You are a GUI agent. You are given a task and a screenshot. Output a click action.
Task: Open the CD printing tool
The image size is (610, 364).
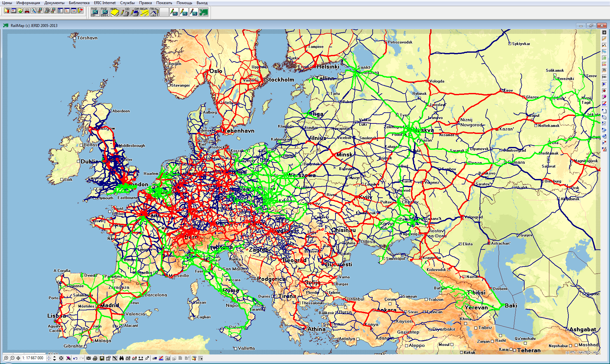coord(125,12)
